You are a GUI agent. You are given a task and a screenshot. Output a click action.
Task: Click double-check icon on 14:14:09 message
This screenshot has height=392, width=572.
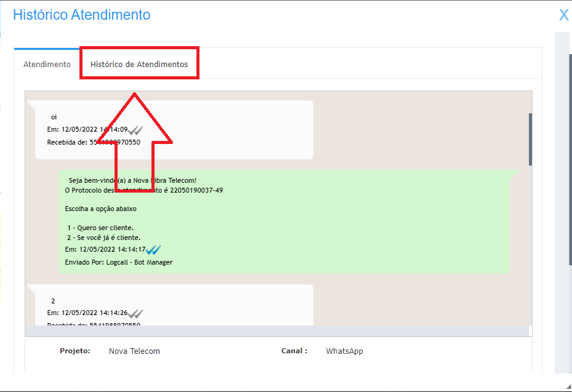pos(135,130)
